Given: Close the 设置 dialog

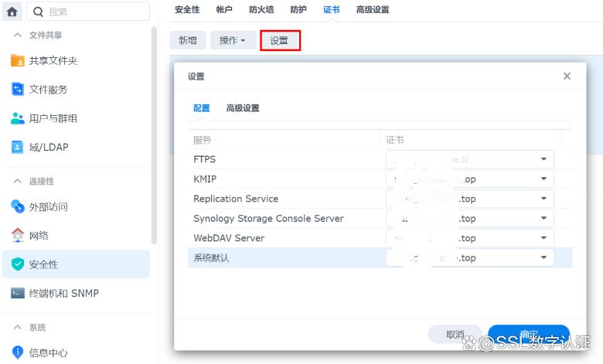Looking at the screenshot, I should point(567,76).
